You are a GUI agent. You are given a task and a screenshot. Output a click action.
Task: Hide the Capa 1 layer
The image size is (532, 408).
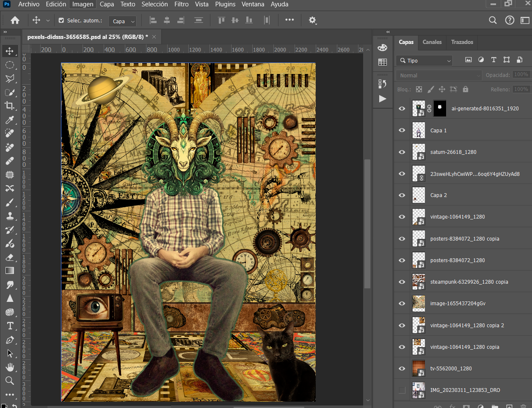(402, 130)
